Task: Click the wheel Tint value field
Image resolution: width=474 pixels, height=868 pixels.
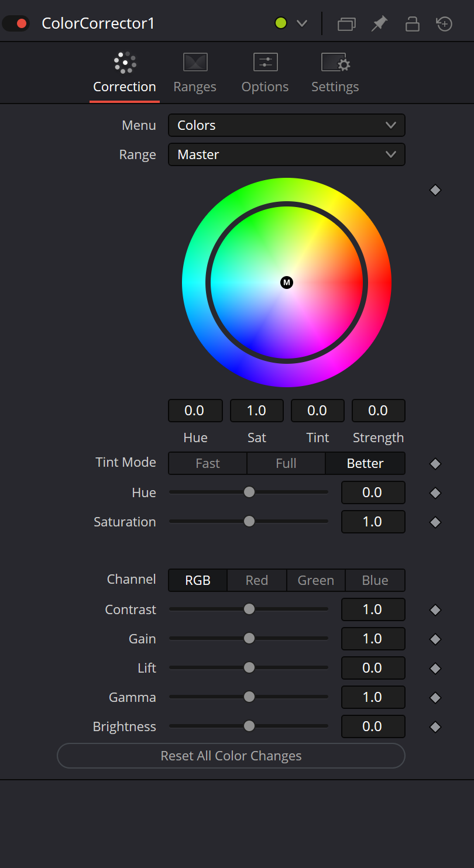Action: (318, 411)
